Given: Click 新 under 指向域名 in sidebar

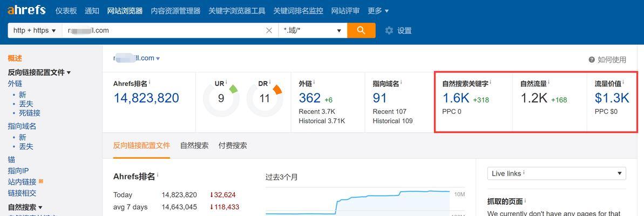Looking at the screenshot, I should [x=22, y=137].
